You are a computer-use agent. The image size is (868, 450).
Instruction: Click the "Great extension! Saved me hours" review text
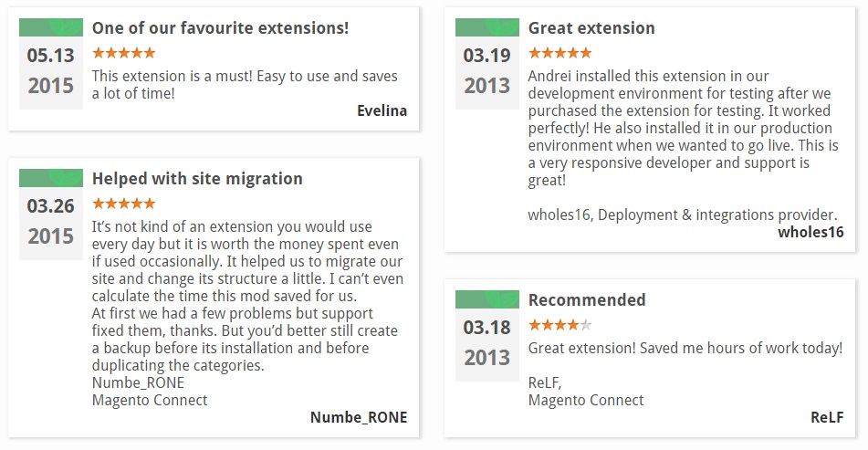click(685, 348)
